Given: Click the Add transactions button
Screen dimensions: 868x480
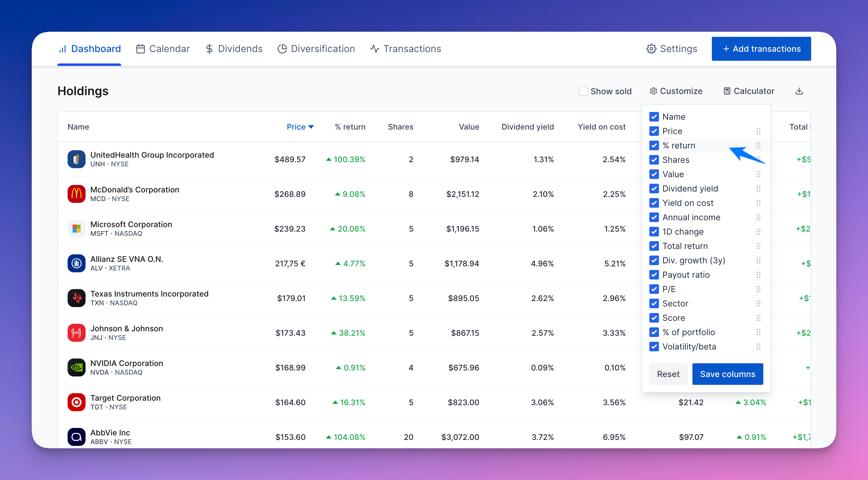Looking at the screenshot, I should (x=761, y=49).
